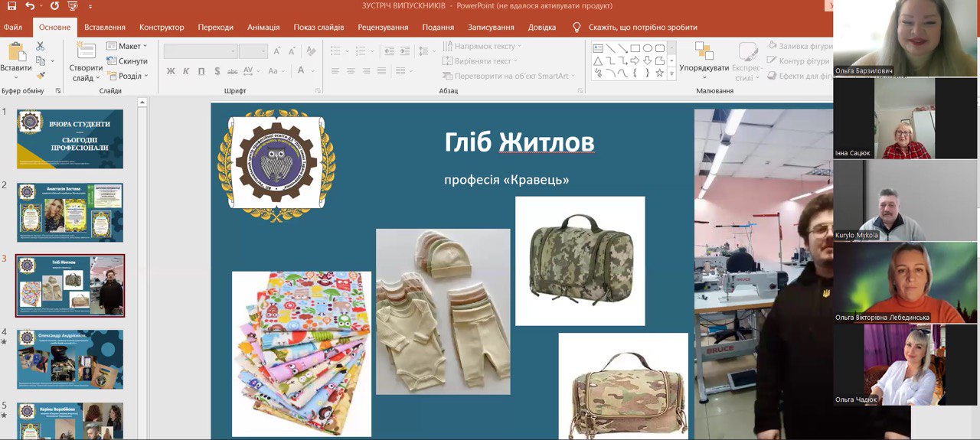Viewport: 980px width, 440px height.
Task: Select slide 4 thumbnail Олександр
Action: 70,359
